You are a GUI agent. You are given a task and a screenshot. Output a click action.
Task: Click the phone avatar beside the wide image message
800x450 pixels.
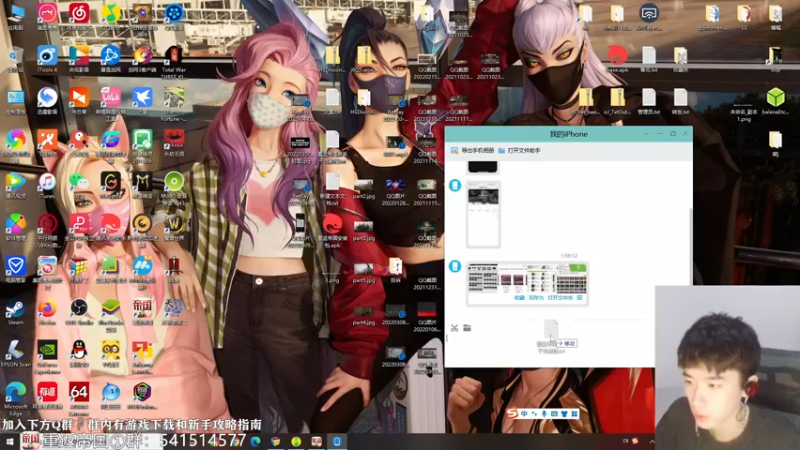tap(455, 266)
